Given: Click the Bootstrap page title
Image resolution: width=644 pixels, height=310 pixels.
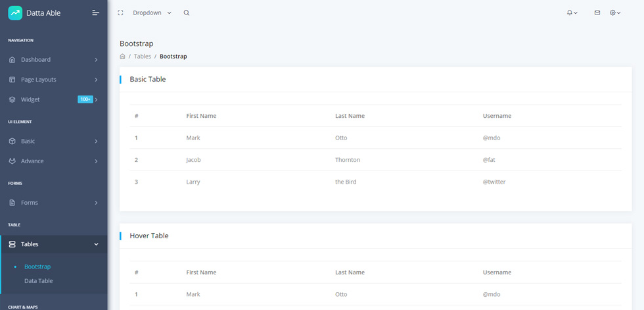Looking at the screenshot, I should 137,43.
